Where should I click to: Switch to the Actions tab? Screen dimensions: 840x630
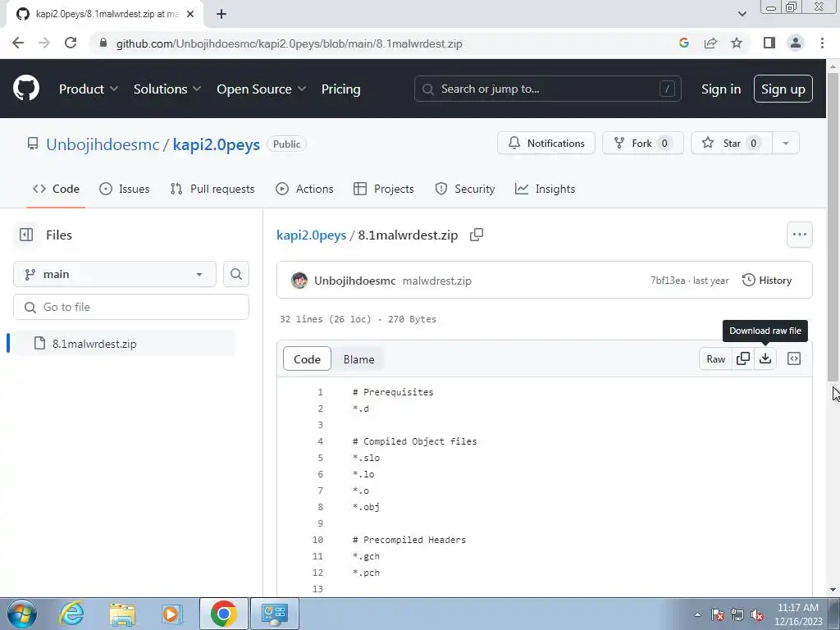(x=304, y=189)
